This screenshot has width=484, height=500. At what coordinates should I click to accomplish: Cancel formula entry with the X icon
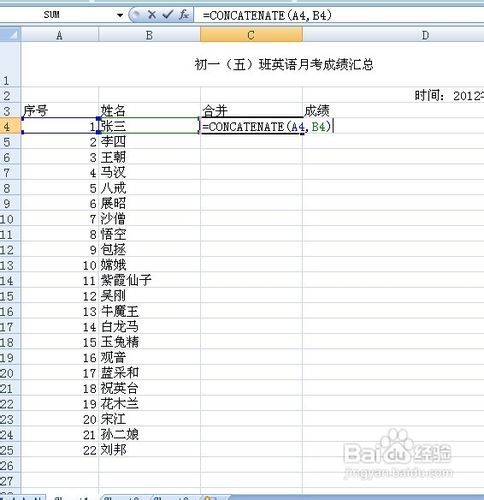(x=152, y=14)
